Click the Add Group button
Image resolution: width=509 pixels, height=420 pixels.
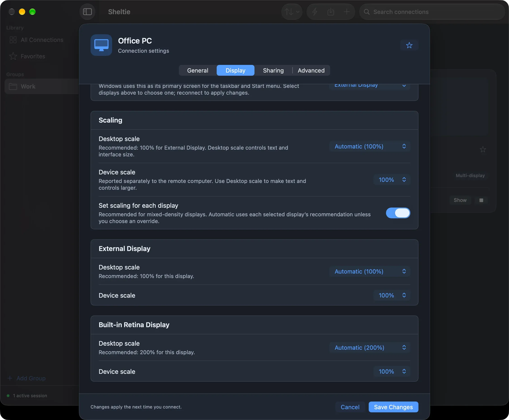point(27,378)
